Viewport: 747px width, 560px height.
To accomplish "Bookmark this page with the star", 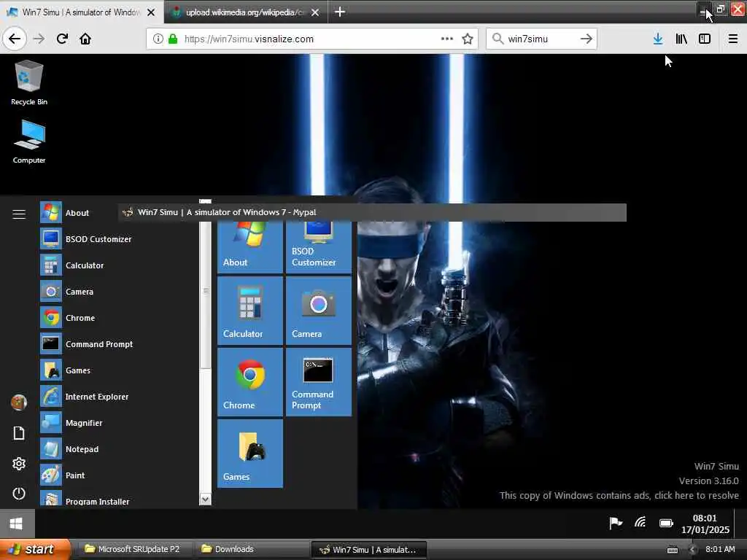I will [x=468, y=39].
